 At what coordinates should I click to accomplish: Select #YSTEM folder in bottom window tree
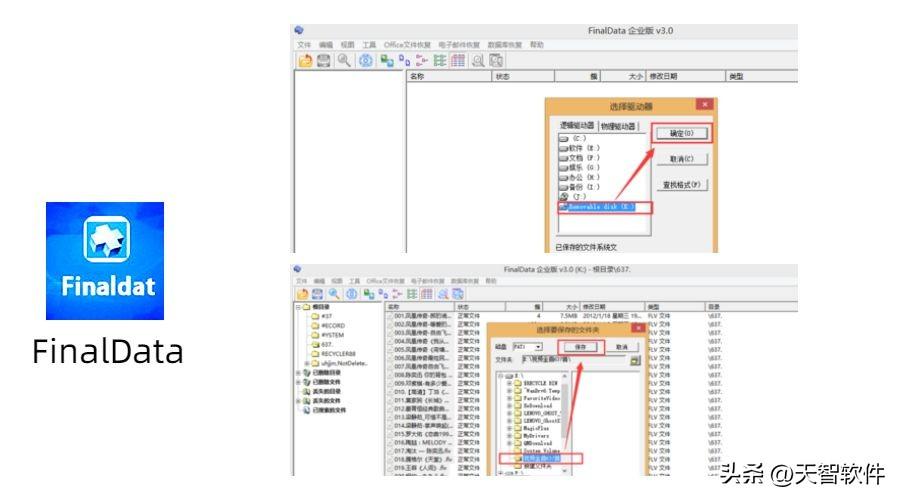click(x=328, y=335)
